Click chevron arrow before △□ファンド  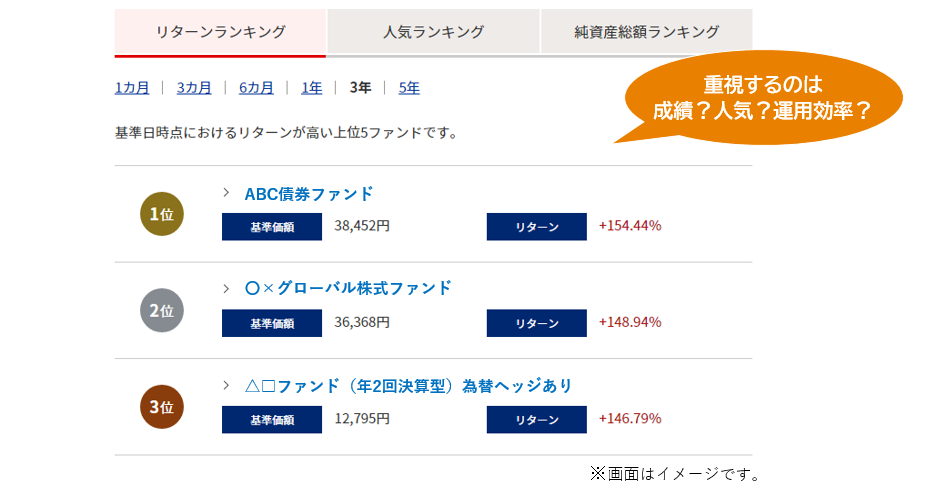(226, 385)
